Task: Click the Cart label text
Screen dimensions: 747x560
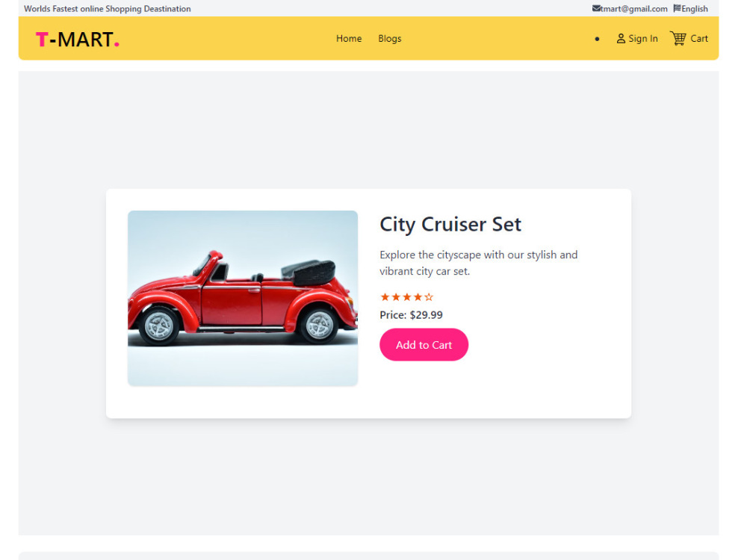Action: click(x=699, y=39)
